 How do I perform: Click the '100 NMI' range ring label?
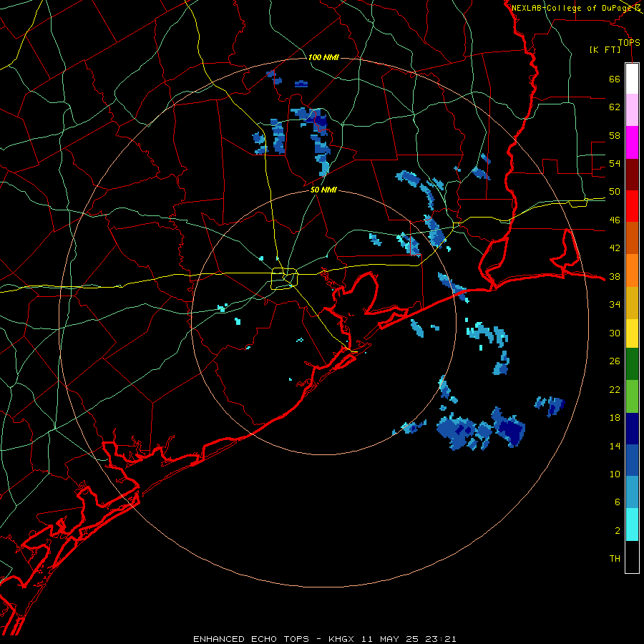(323, 57)
